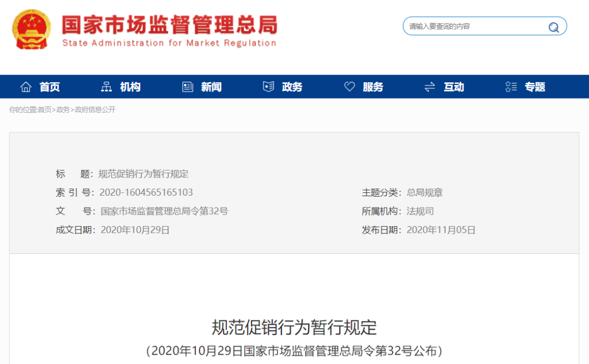
Task: Open the 专题 navigation item
Action: pyautogui.click(x=535, y=87)
